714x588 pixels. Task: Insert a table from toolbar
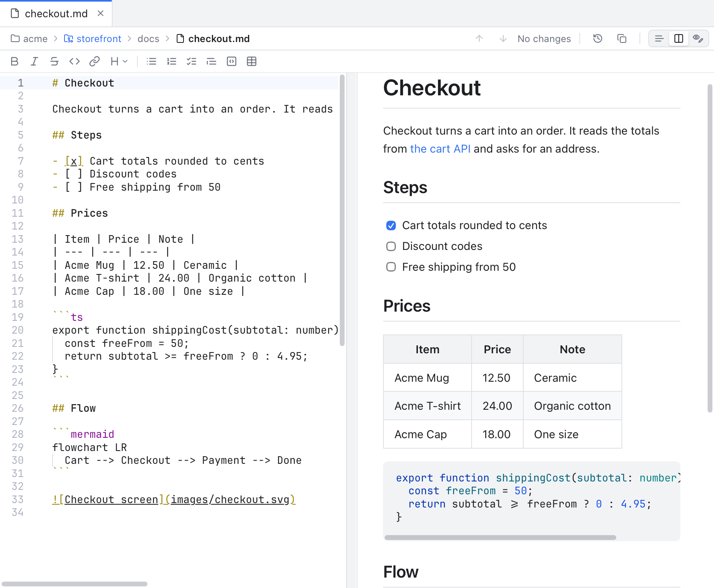252,61
